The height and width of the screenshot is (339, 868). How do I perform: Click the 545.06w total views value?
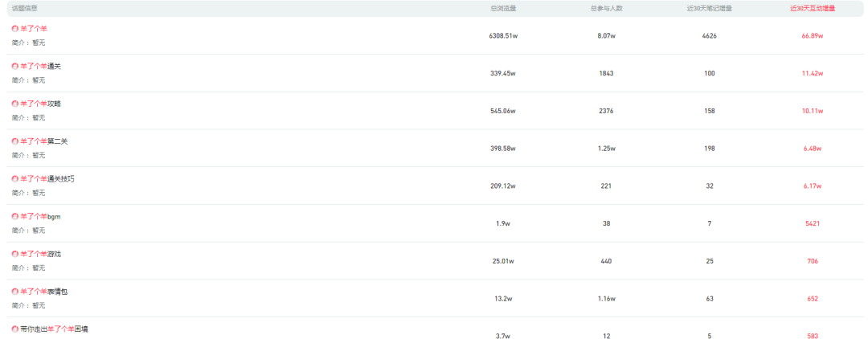point(502,111)
